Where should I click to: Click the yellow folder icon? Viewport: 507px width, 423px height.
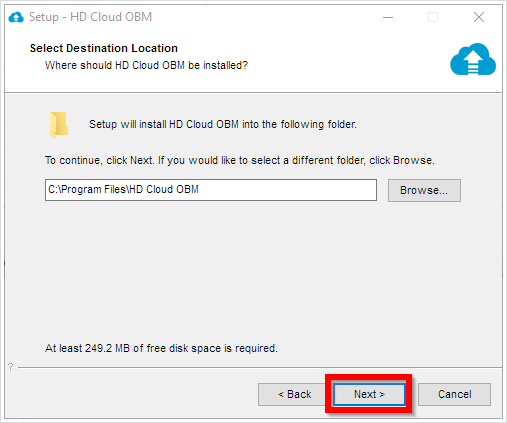[59, 125]
